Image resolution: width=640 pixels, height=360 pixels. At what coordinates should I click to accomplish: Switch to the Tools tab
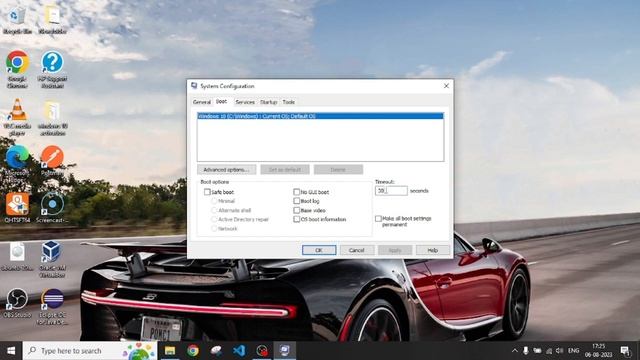[x=289, y=102]
